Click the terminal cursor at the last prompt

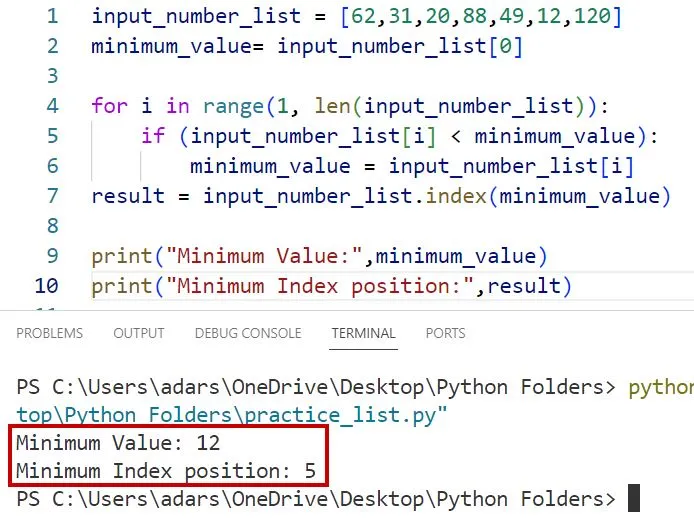pyautogui.click(x=633, y=498)
